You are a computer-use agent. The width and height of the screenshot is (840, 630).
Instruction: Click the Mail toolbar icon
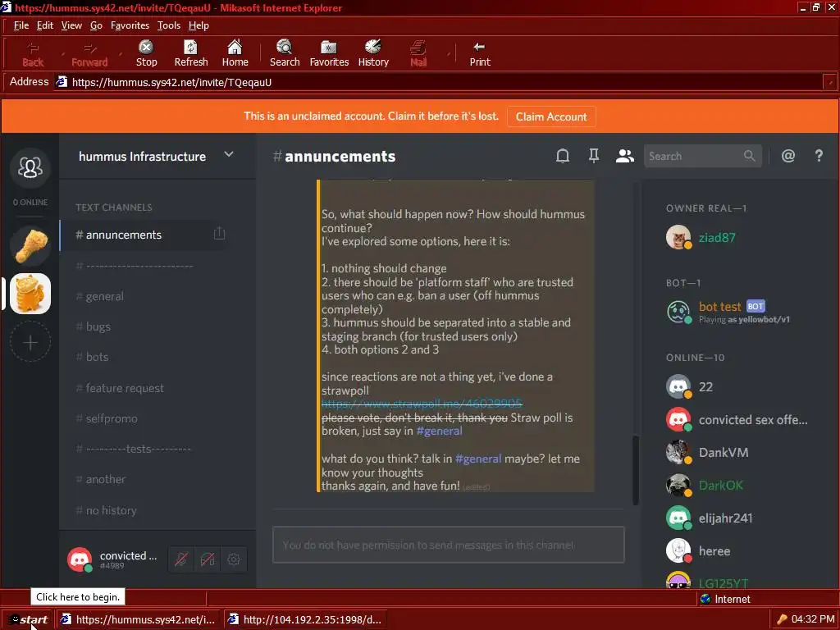coord(418,54)
